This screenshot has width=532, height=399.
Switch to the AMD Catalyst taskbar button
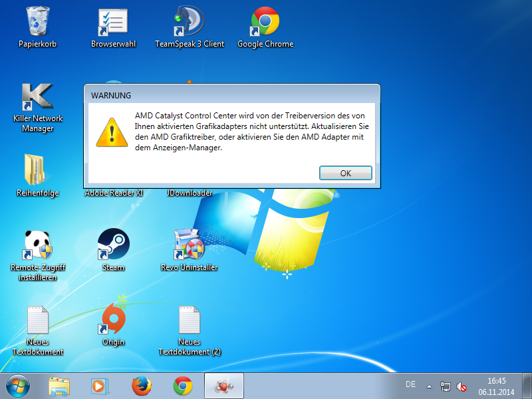[x=224, y=386]
